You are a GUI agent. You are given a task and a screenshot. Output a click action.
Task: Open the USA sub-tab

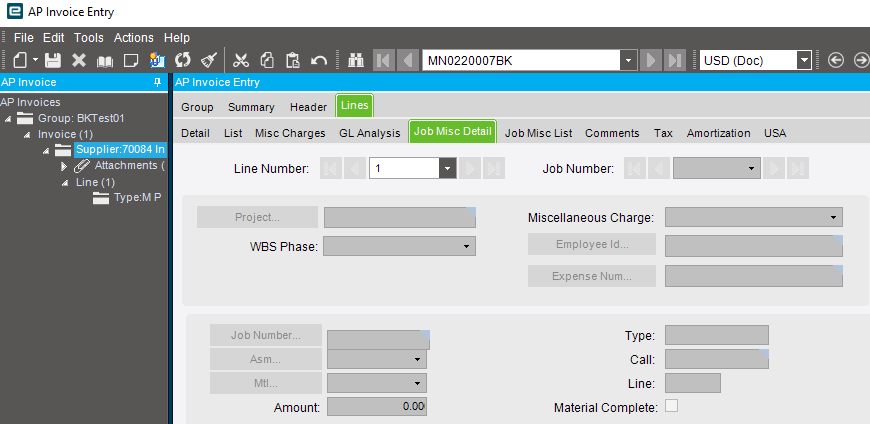click(x=775, y=133)
